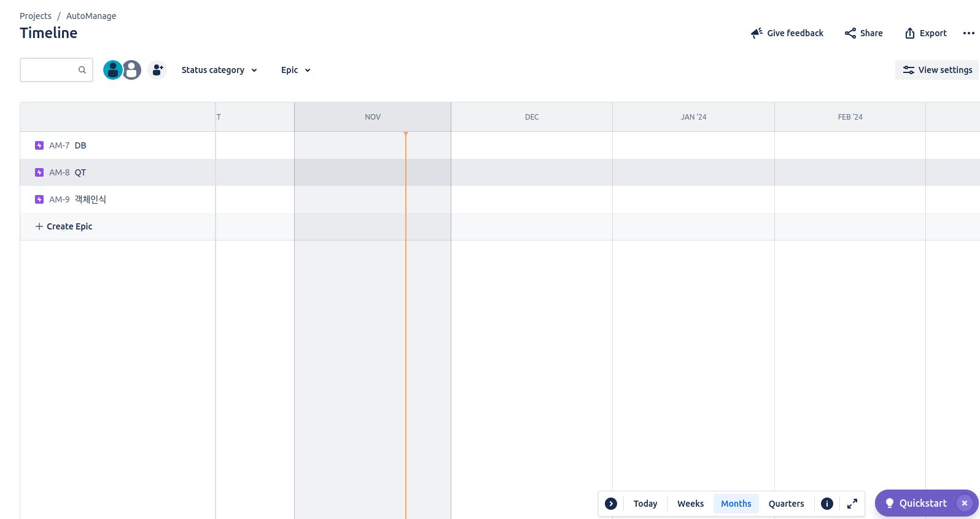Click the FEB '24 month header
The height and width of the screenshot is (519, 980).
850,117
